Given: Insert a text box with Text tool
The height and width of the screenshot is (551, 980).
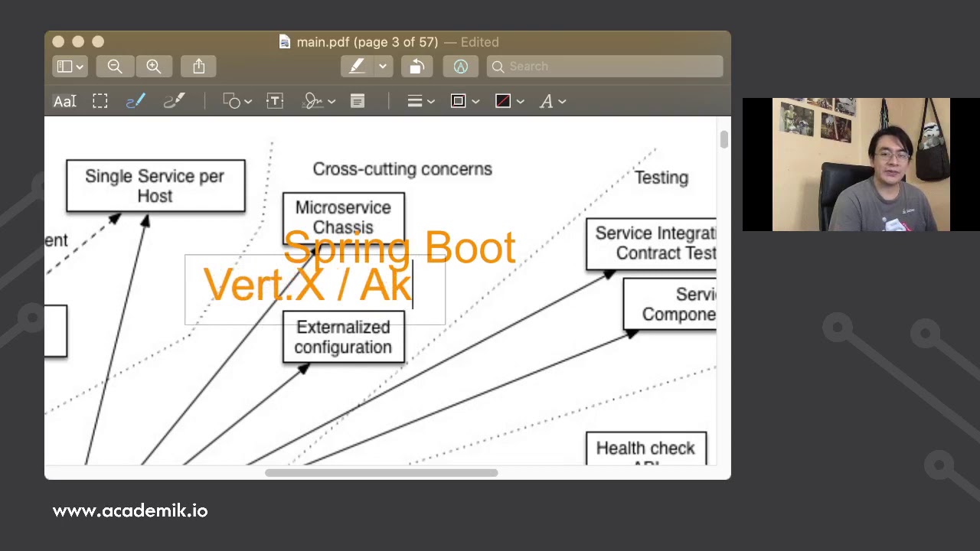Looking at the screenshot, I should pyautogui.click(x=275, y=101).
